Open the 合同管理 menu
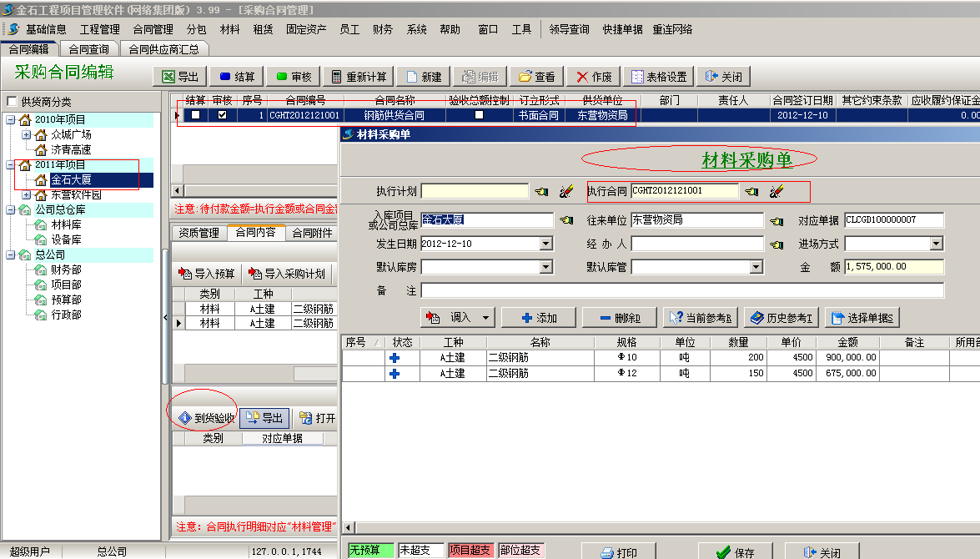This screenshot has width=980, height=559. click(153, 29)
